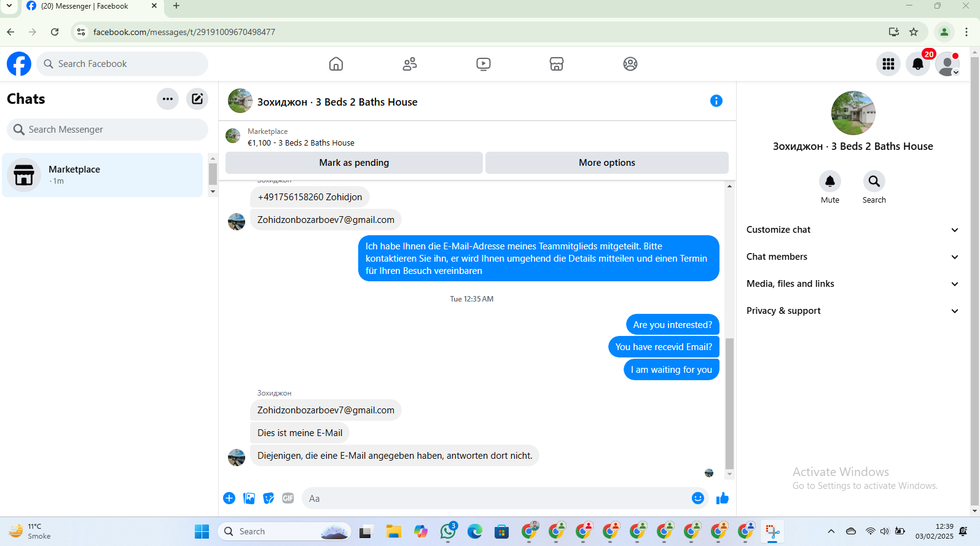Open the Marketplace icon in top navigation
The height and width of the screenshot is (546, 980).
click(x=557, y=64)
